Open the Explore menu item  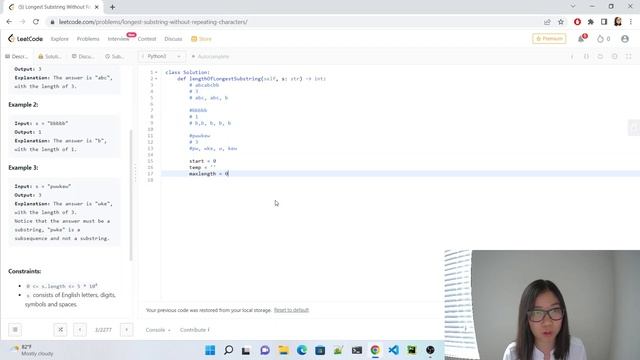(x=60, y=39)
